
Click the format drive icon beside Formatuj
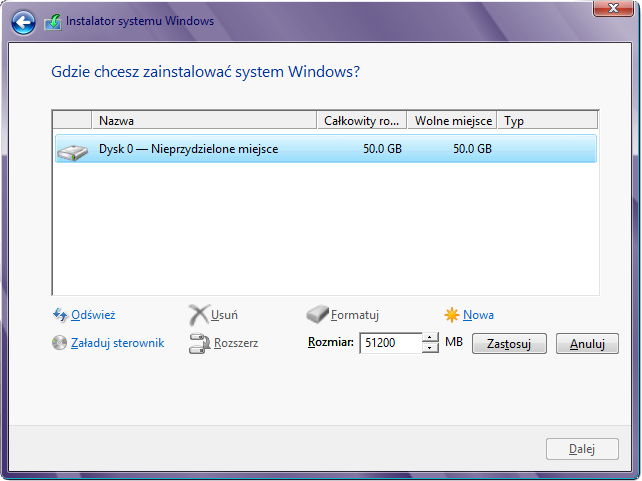pyautogui.click(x=317, y=314)
